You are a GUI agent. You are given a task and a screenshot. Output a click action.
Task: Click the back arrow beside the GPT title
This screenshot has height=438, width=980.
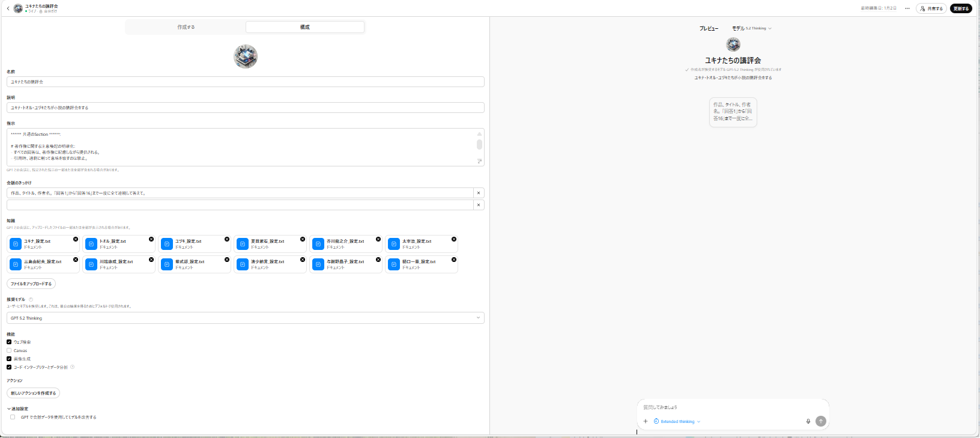[8, 8]
